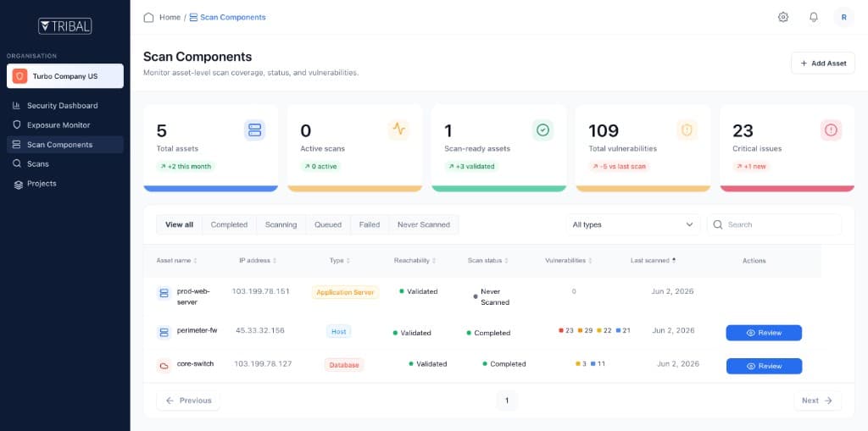This screenshot has width=868, height=431.
Task: Click the Critical issues alert icon
Action: pyautogui.click(x=831, y=130)
